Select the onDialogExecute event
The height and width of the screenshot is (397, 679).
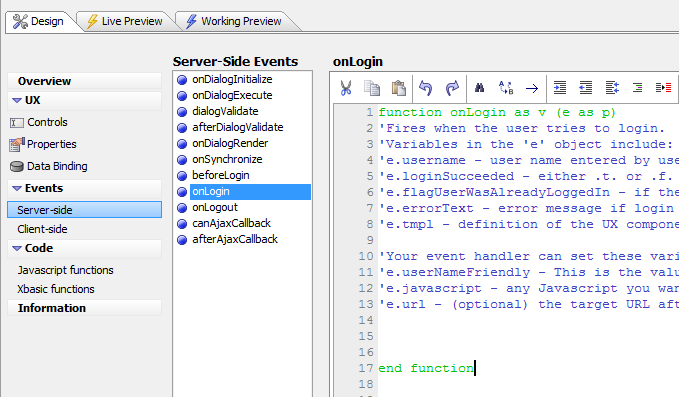pyautogui.click(x=232, y=96)
